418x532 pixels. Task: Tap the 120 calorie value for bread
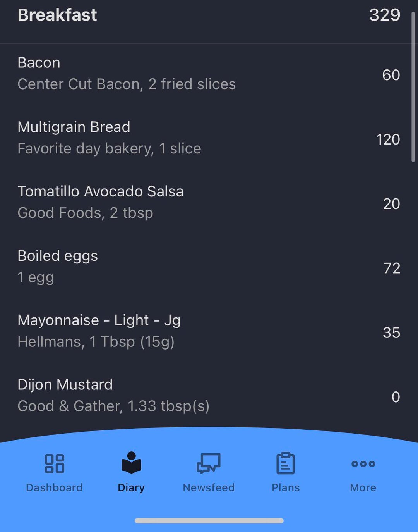[388, 139]
